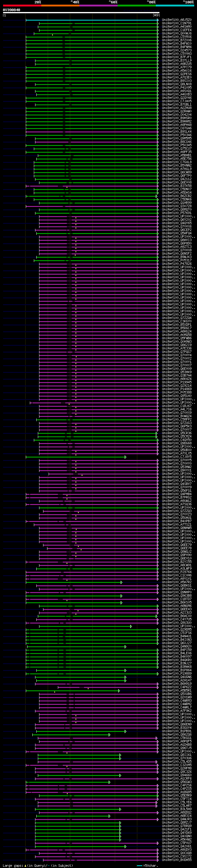Select hit label UniRef100_A7TS21
Viewport: 197px width, 868px height.
(x=177, y=525)
